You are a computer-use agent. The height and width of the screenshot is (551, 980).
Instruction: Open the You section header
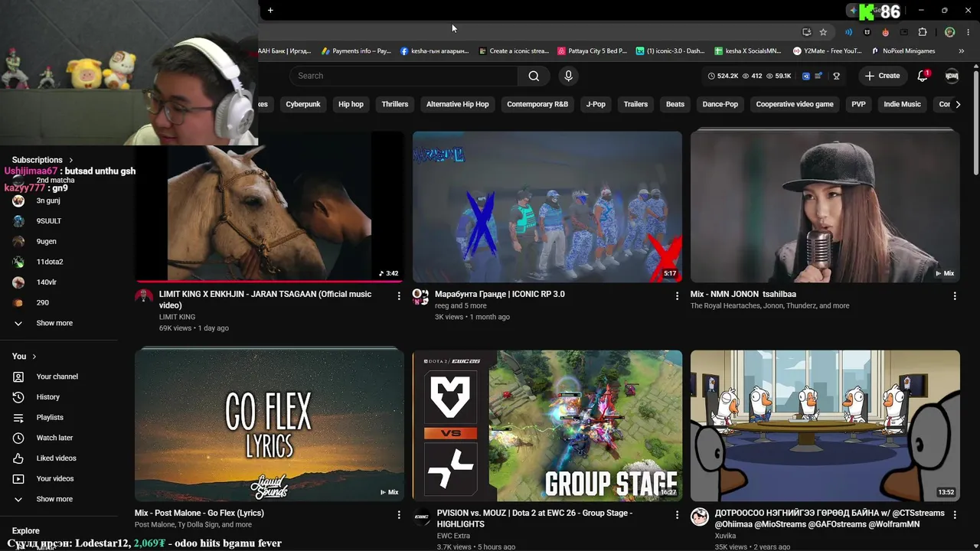pos(24,357)
